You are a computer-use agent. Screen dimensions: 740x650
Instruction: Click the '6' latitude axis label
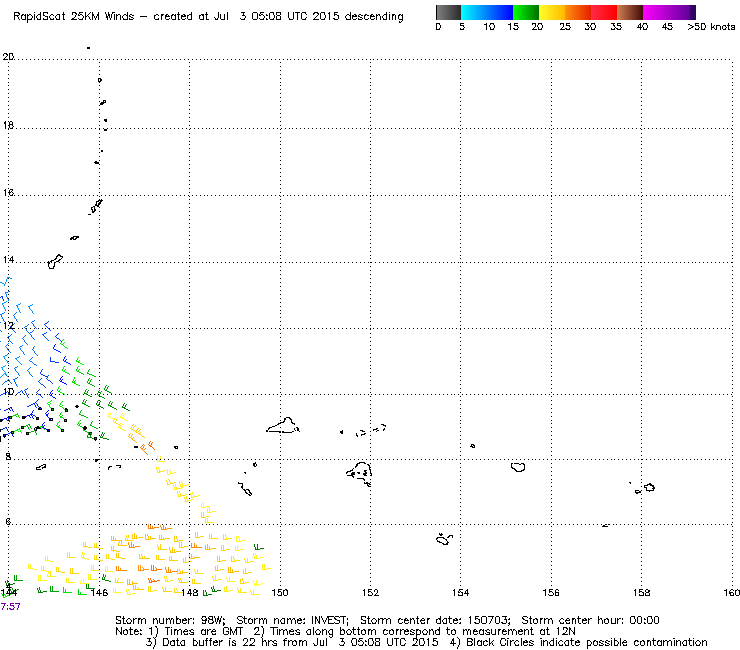point(8,522)
